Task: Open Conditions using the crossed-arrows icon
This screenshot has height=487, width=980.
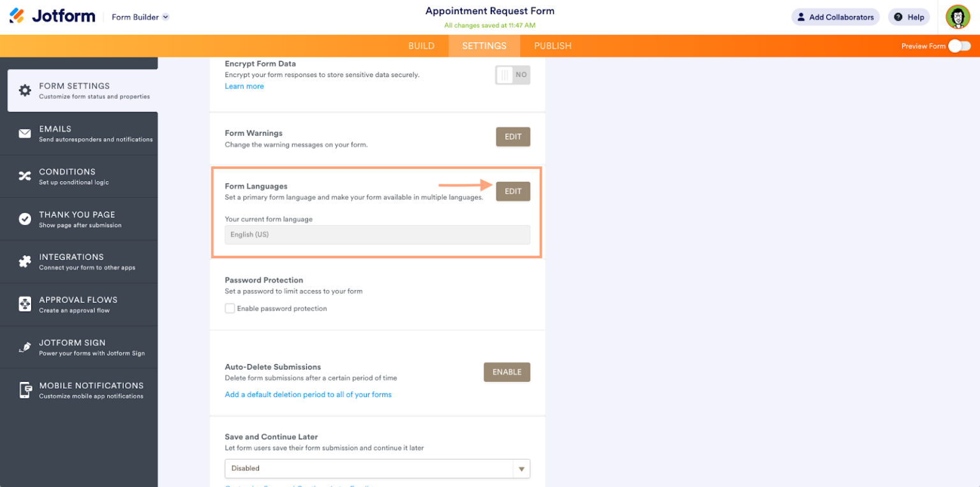Action: coord(24,176)
